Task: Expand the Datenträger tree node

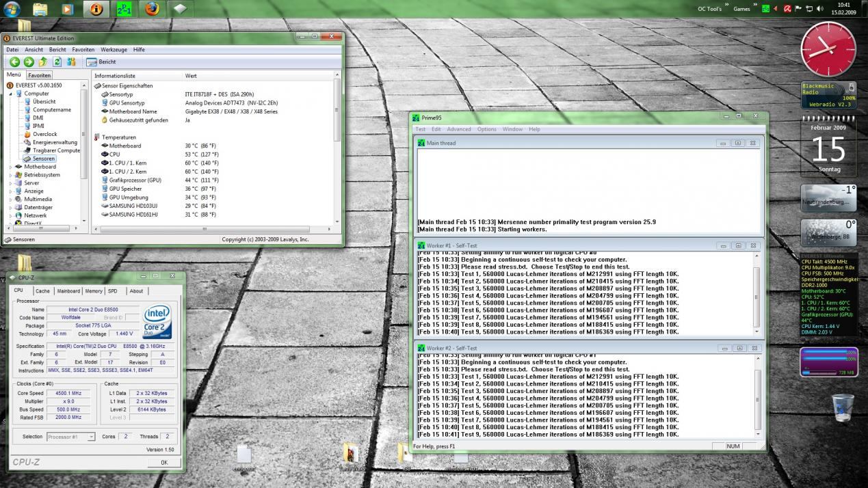Action: tap(10, 207)
